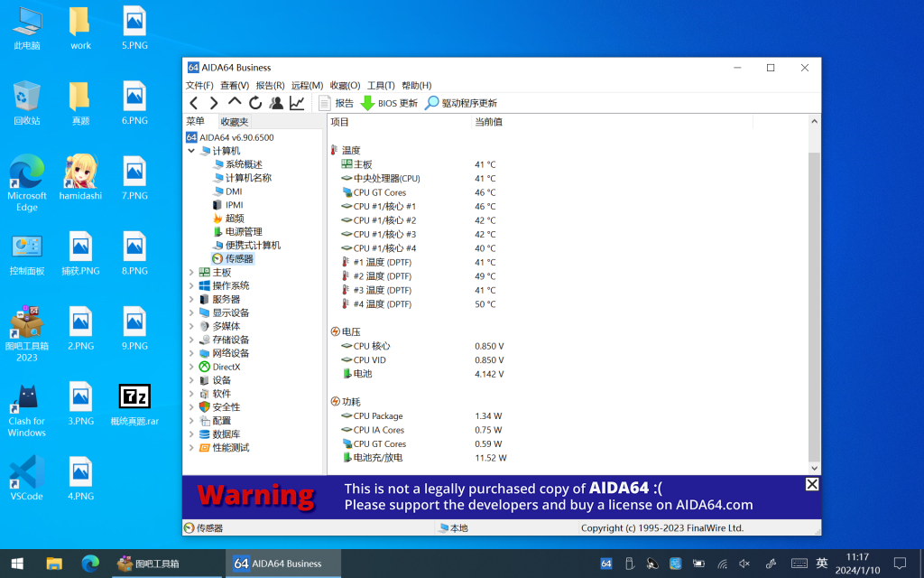924x578 pixels.
Task: Click the up-level arrow toolbar icon
Action: (235, 102)
